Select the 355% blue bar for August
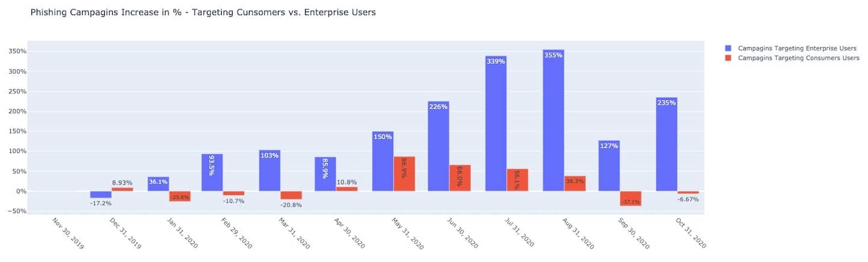The image size is (868, 262). point(553,120)
